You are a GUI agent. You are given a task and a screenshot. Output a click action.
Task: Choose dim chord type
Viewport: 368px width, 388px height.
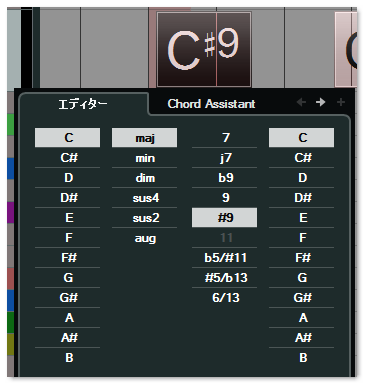point(144,178)
